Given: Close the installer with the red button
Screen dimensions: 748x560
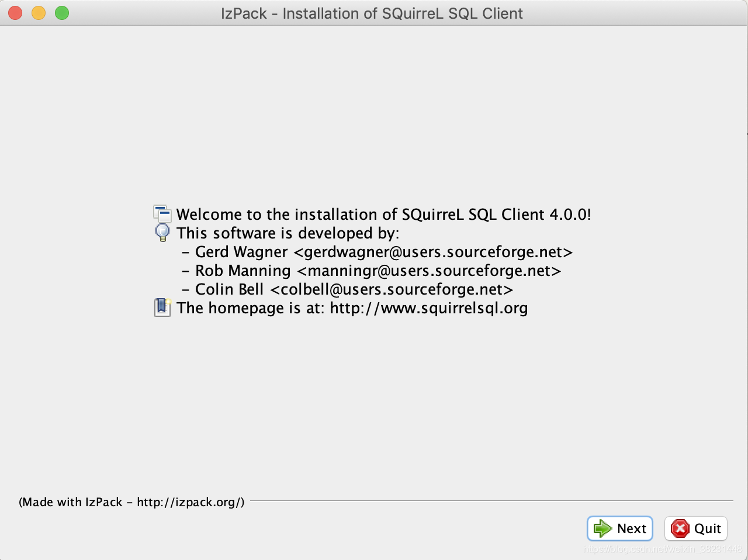Looking at the screenshot, I should point(15,13).
